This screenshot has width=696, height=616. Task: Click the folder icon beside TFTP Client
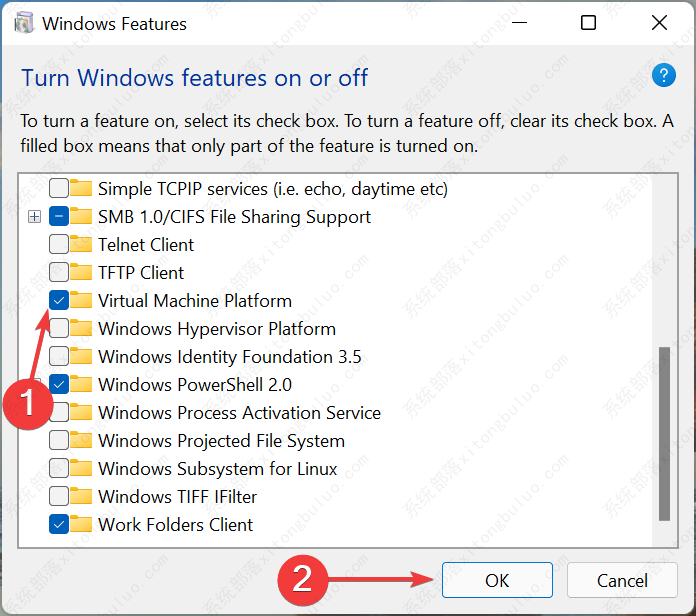82,273
